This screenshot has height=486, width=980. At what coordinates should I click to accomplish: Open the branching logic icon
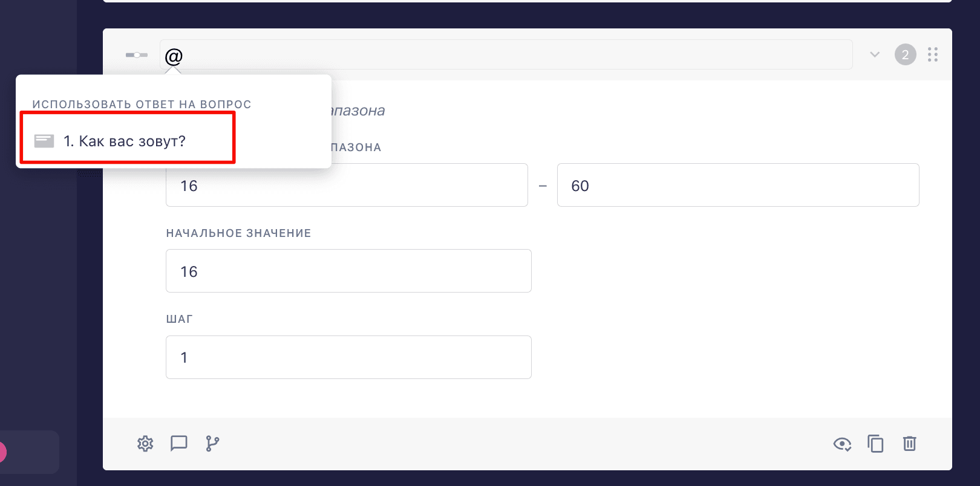[212, 444]
